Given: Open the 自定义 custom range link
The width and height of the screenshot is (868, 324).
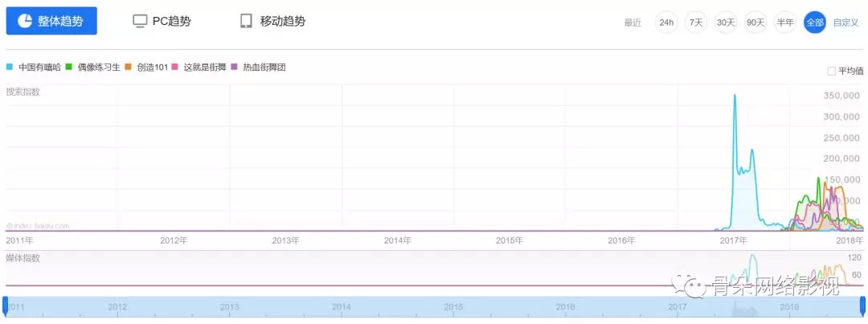Looking at the screenshot, I should 845,23.
